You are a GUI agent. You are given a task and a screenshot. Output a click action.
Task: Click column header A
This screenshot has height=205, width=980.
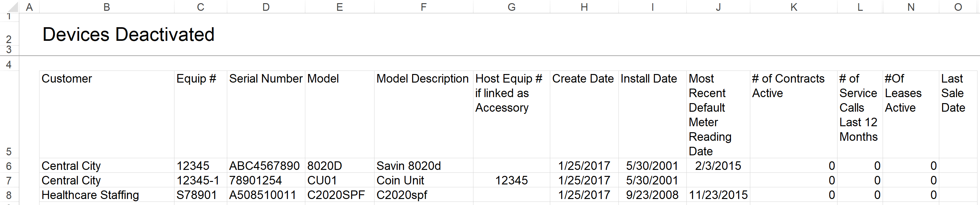pos(29,7)
